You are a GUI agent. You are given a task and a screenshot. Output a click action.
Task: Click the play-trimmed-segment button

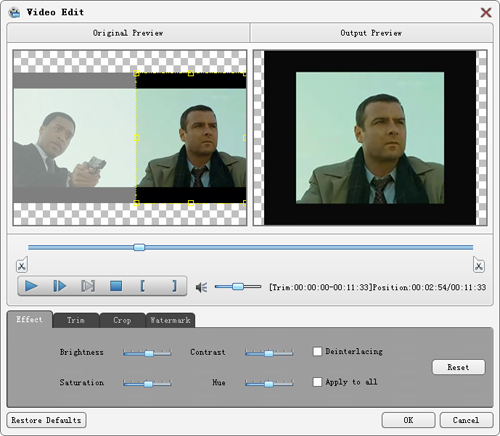(88, 286)
